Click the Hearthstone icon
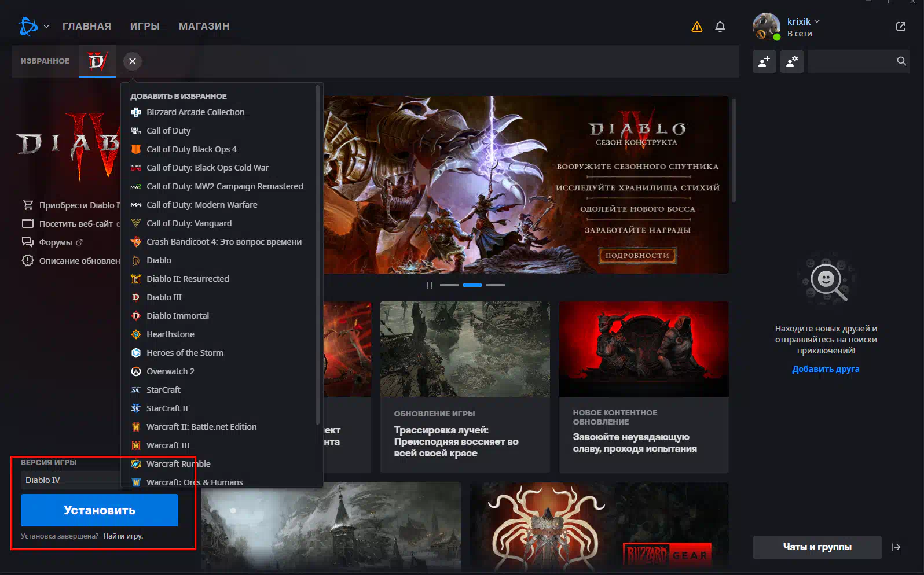Screen dimensions: 924x575 pos(136,334)
